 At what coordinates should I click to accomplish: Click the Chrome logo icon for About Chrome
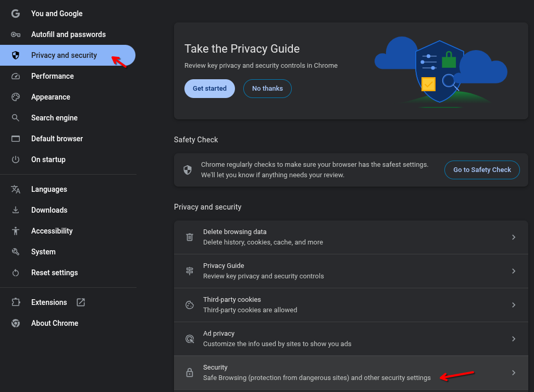(15, 323)
